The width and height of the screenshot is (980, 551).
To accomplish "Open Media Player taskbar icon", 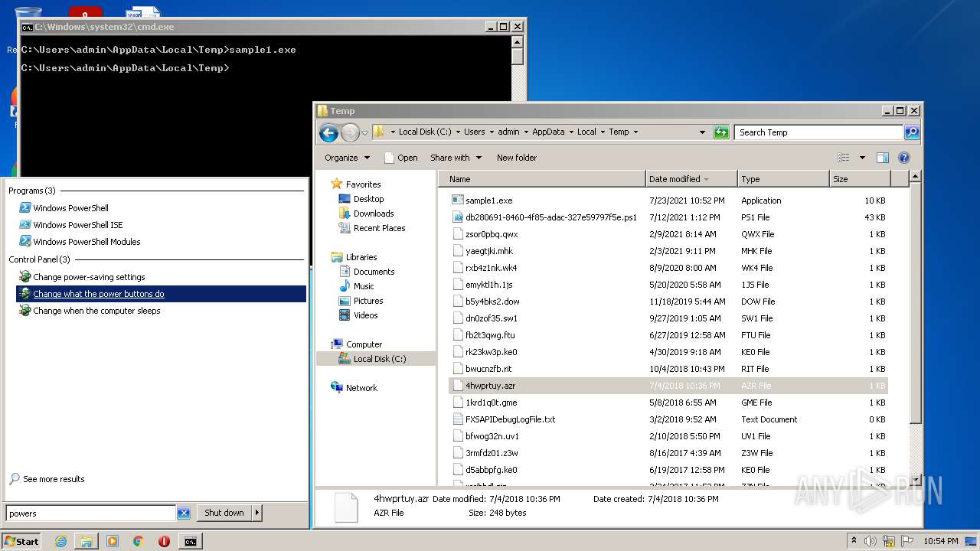I will tap(113, 541).
